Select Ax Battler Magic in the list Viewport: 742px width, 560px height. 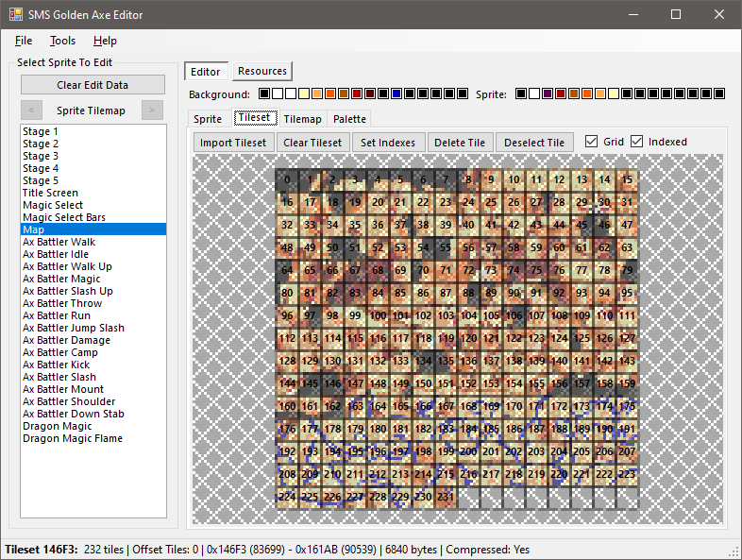coord(93,279)
